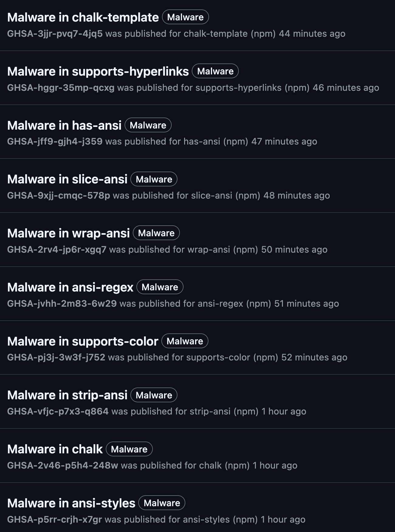Open the "Malware in chalk-template" advisory
This screenshot has width=395, height=532.
coord(82,17)
